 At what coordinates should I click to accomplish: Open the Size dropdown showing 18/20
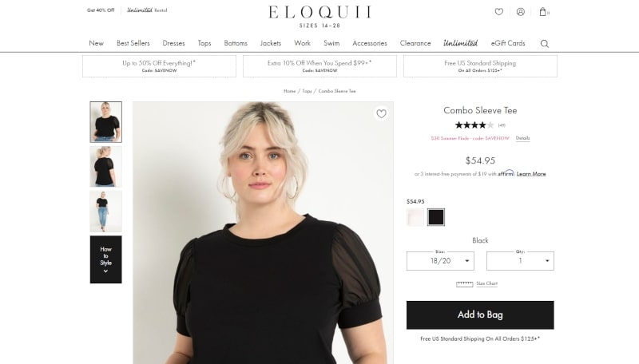(440, 261)
